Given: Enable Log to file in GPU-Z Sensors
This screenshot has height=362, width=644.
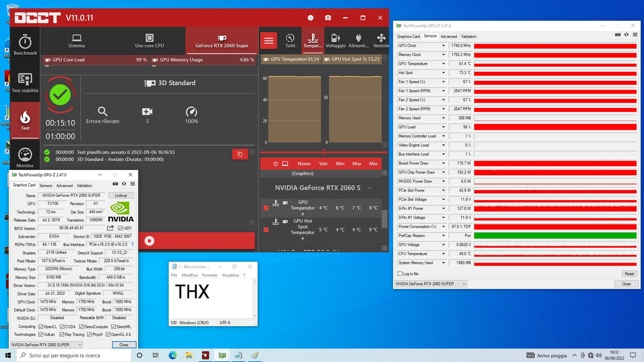Looking at the screenshot, I should pyautogui.click(x=400, y=274).
